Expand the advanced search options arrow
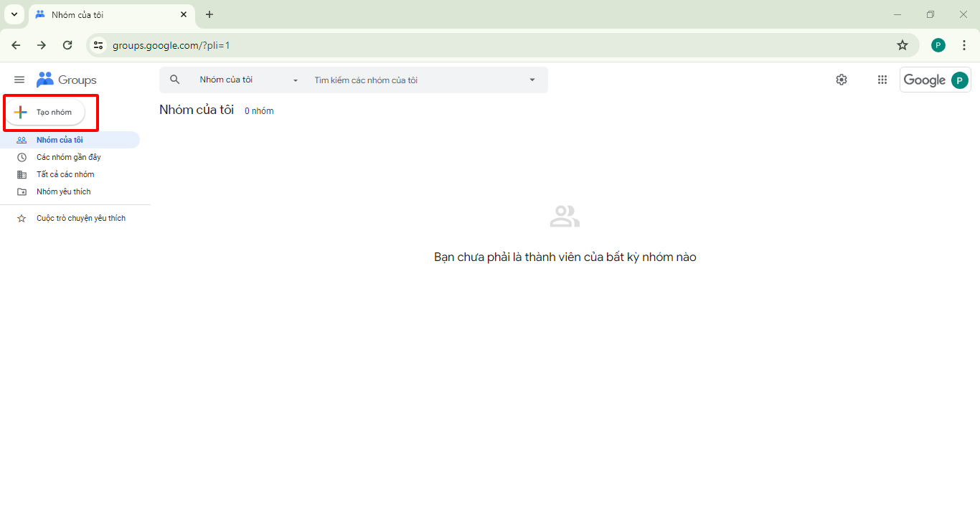This screenshot has width=980, height=517. [532, 80]
